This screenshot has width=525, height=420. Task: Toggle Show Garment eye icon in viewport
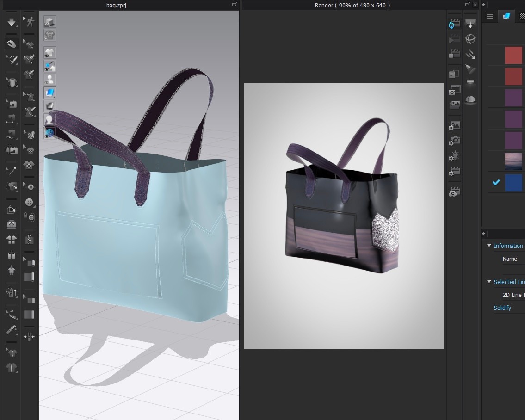49,52
